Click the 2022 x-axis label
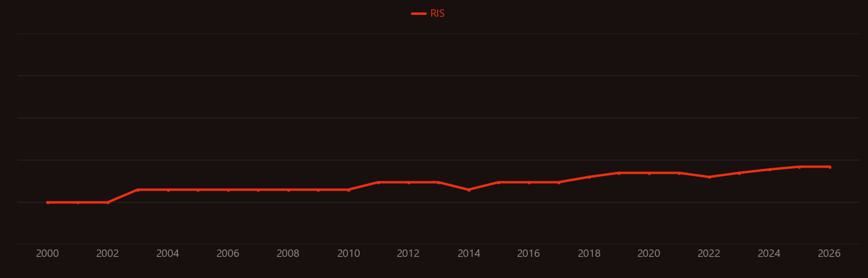 click(709, 254)
